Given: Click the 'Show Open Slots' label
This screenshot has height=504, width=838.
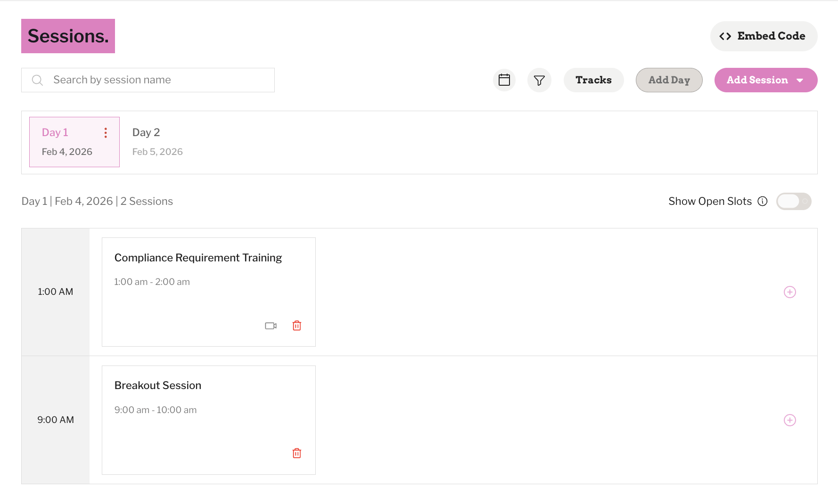Looking at the screenshot, I should (x=710, y=201).
